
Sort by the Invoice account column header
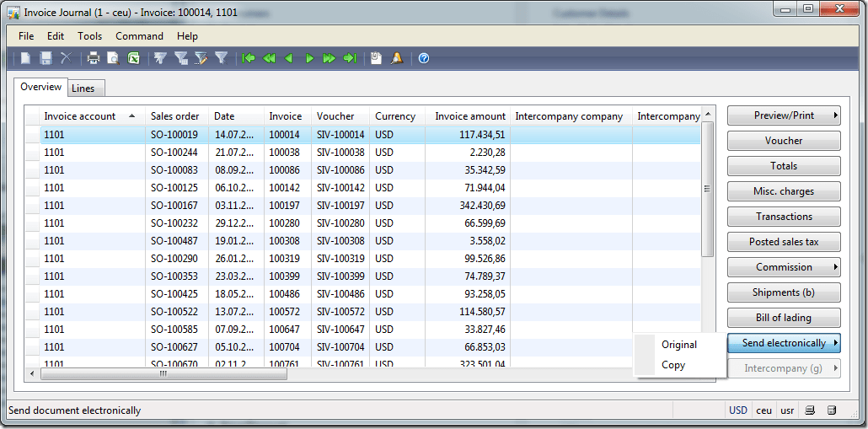coord(92,116)
